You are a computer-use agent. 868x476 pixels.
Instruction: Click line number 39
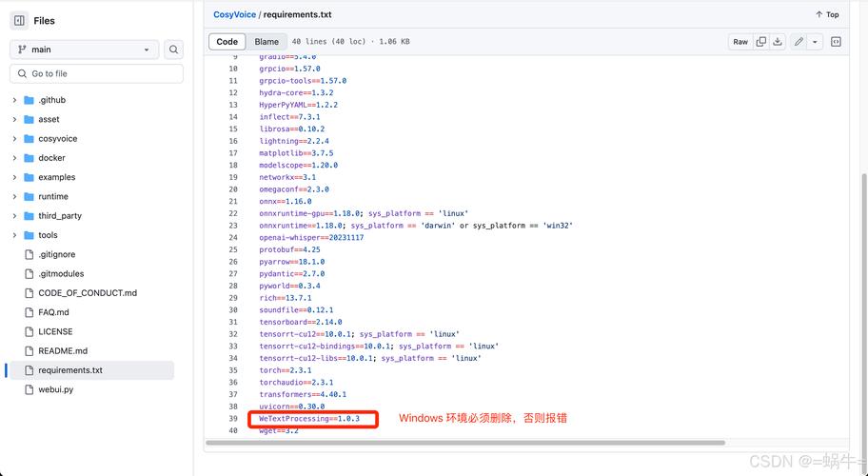(233, 419)
